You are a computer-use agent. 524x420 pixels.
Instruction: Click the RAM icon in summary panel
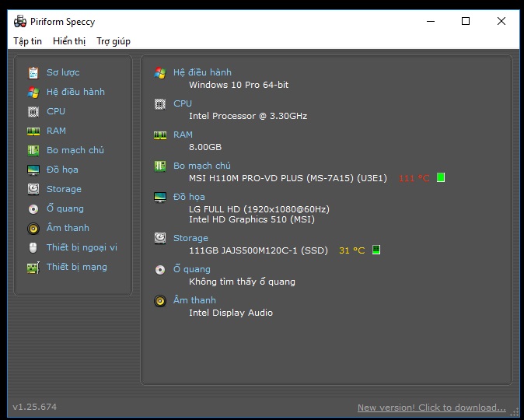coord(160,135)
